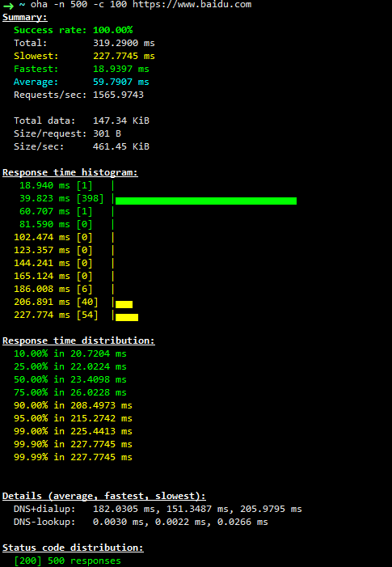
Task: Select the Total 319.2900 ms value
Action: click(124, 43)
